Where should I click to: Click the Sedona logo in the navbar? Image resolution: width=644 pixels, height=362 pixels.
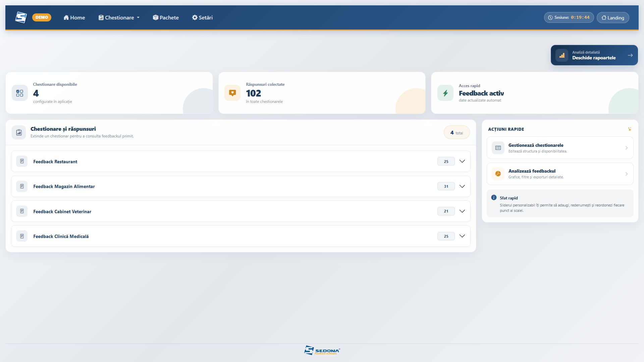pos(21,17)
